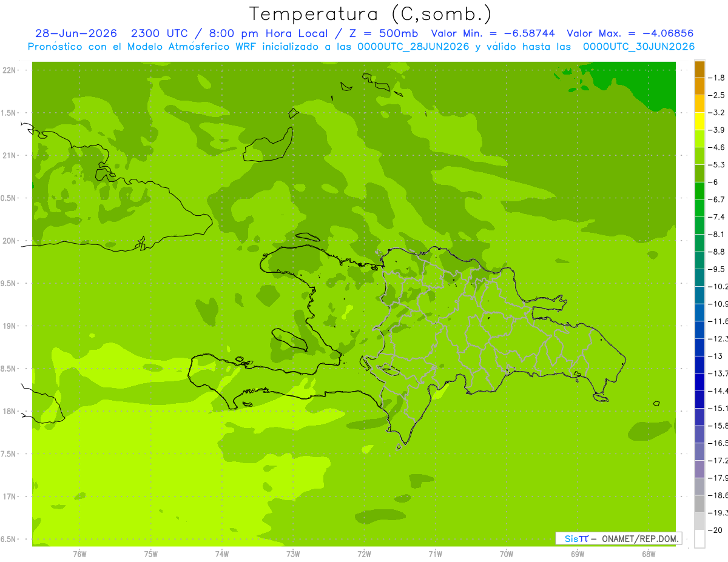Click the '-20' color scale label
This screenshot has height=562, width=728.
click(x=716, y=530)
